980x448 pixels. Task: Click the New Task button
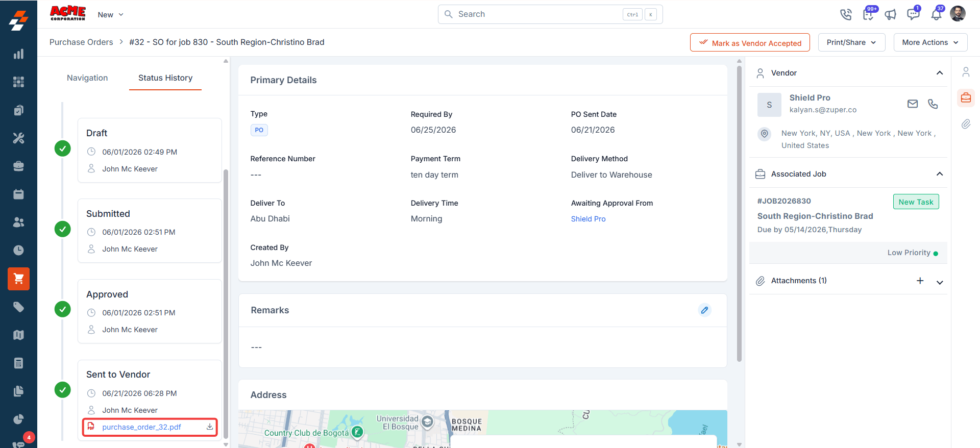[x=916, y=202]
